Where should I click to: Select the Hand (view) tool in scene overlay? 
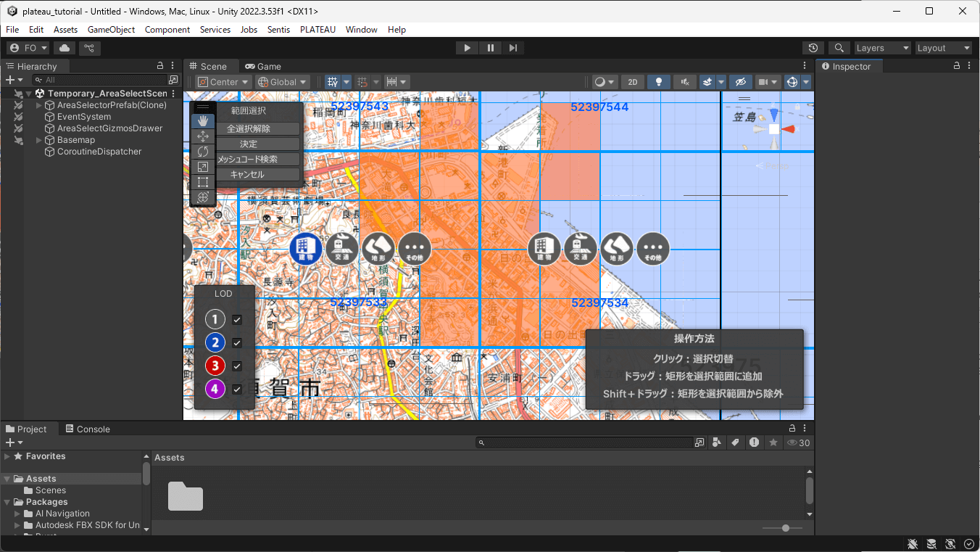click(203, 121)
